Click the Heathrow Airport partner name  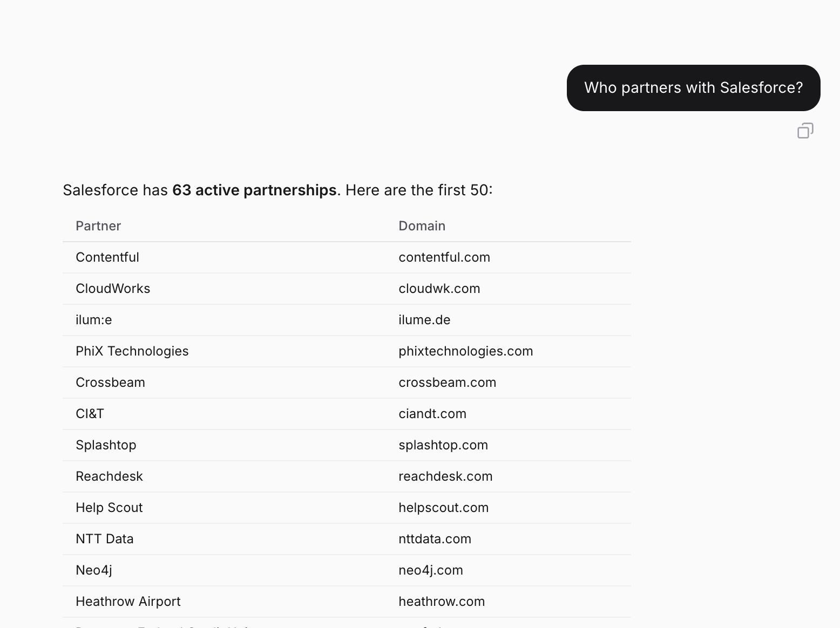click(x=128, y=602)
